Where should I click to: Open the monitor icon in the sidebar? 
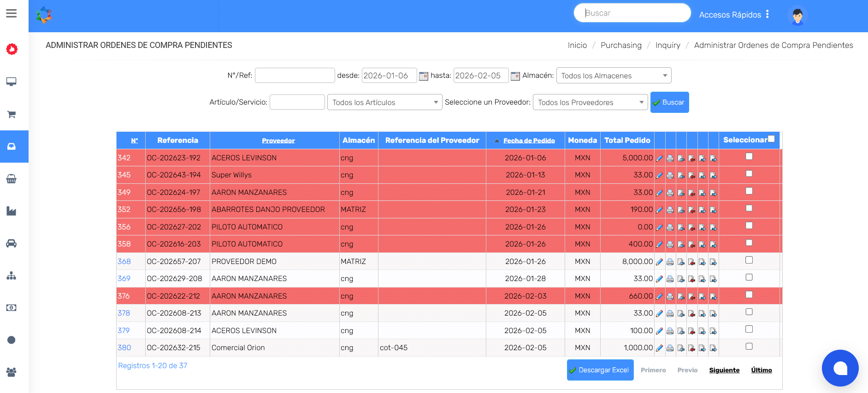pyautogui.click(x=12, y=82)
